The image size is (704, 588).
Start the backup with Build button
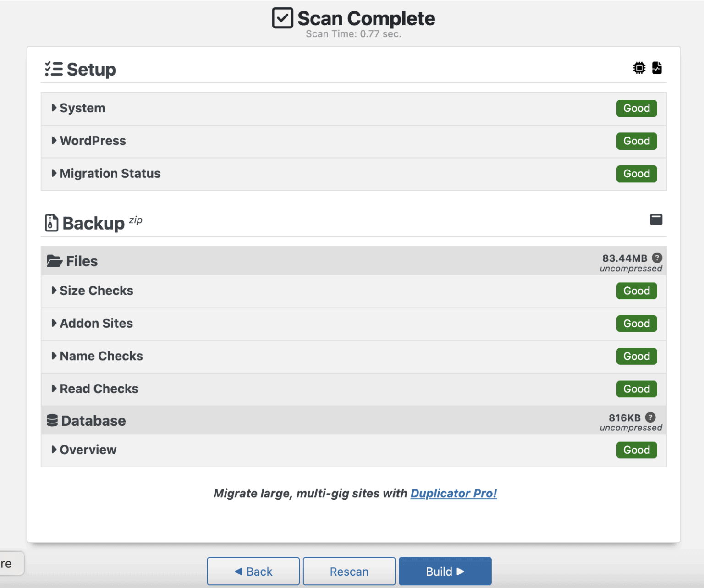tap(445, 571)
